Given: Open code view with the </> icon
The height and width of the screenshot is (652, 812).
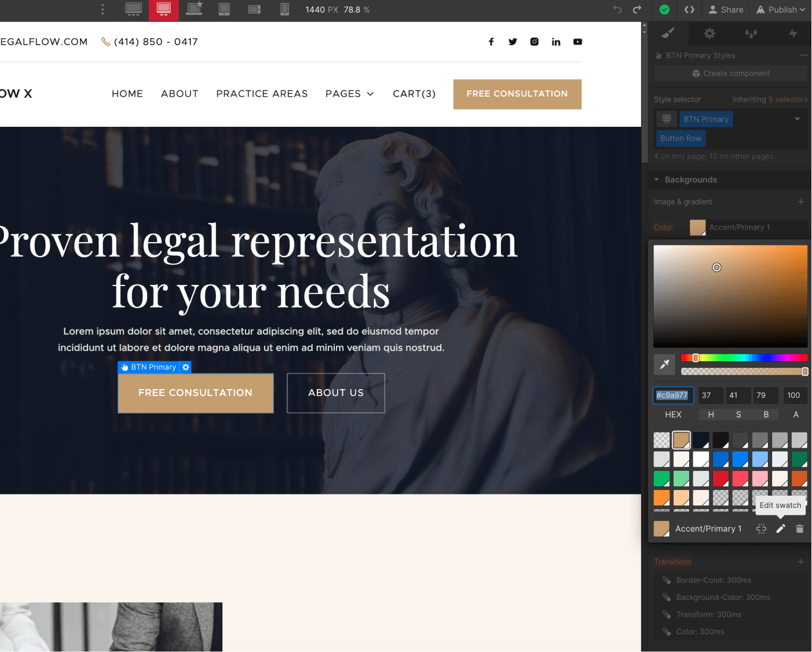Looking at the screenshot, I should coord(689,10).
